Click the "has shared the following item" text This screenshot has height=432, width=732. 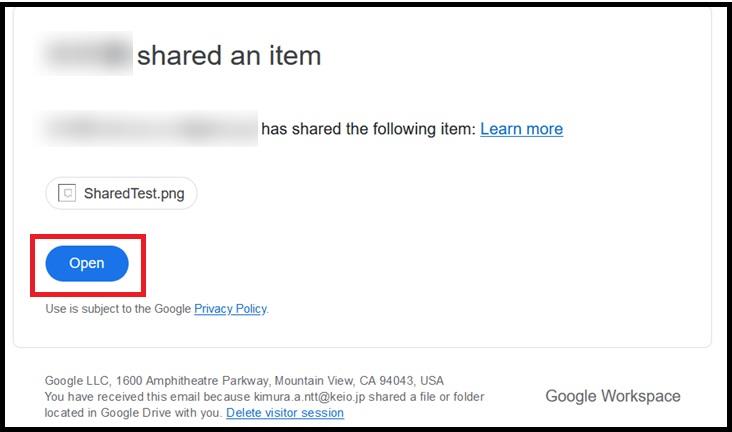(x=367, y=129)
